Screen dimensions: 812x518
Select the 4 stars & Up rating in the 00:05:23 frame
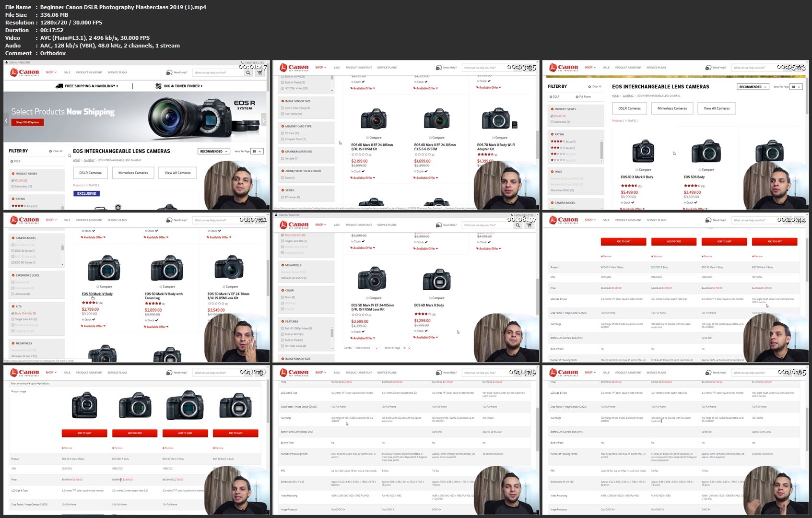pos(563,141)
